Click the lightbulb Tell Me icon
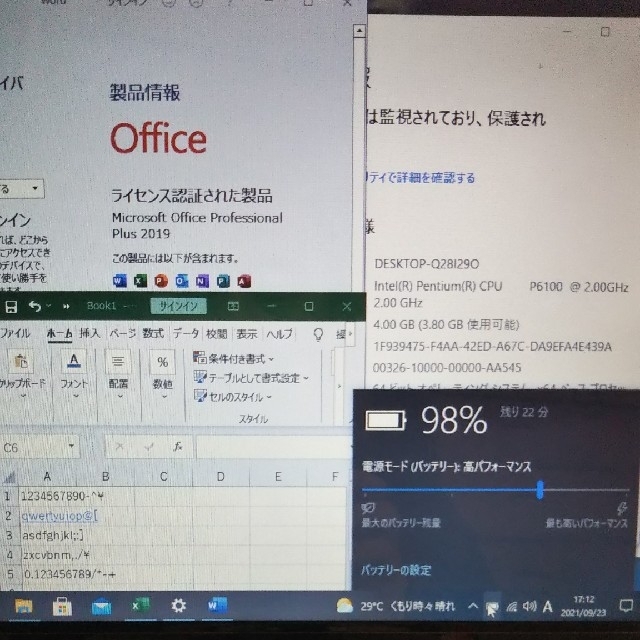 (318, 335)
